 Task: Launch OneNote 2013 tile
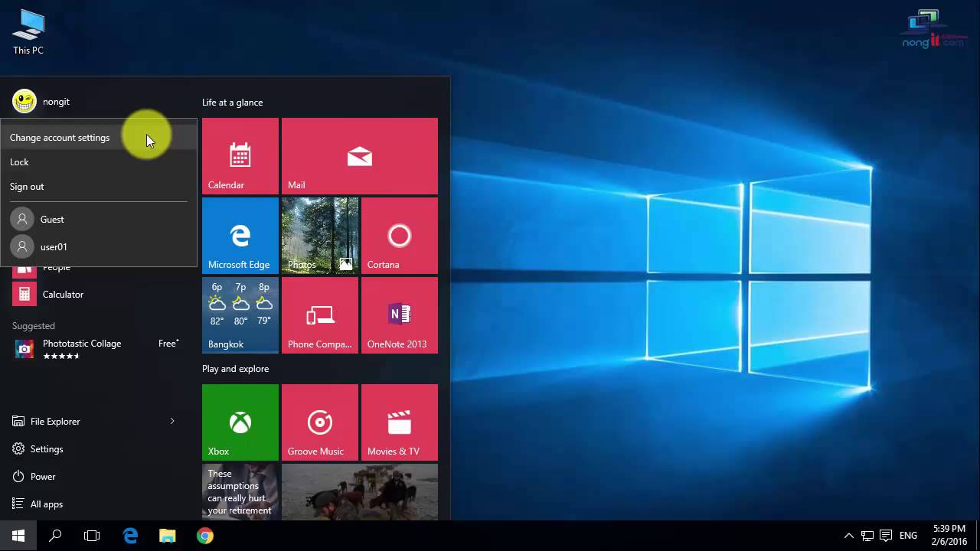(x=400, y=315)
